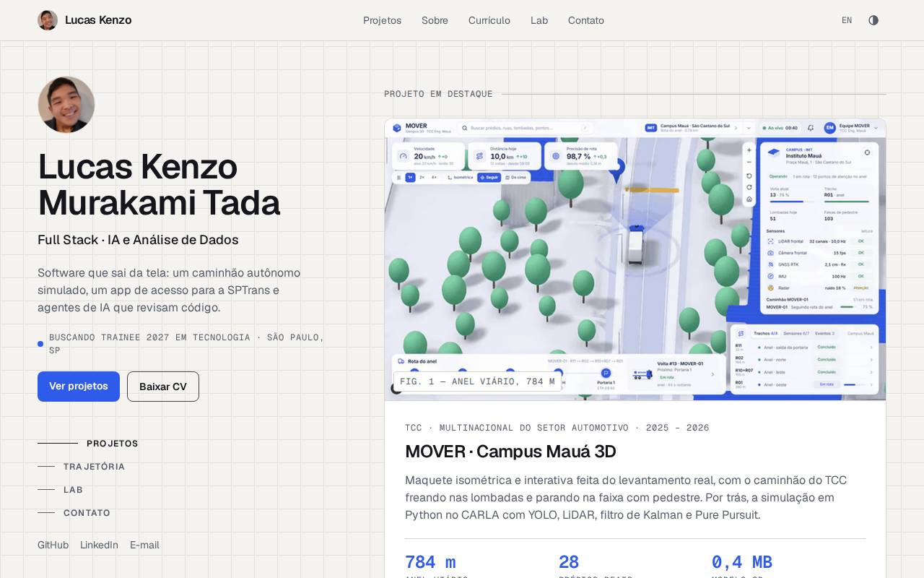Image resolution: width=924 pixels, height=578 pixels.
Task: Click the Trecho R01 green progress bar
Action: click(x=847, y=202)
